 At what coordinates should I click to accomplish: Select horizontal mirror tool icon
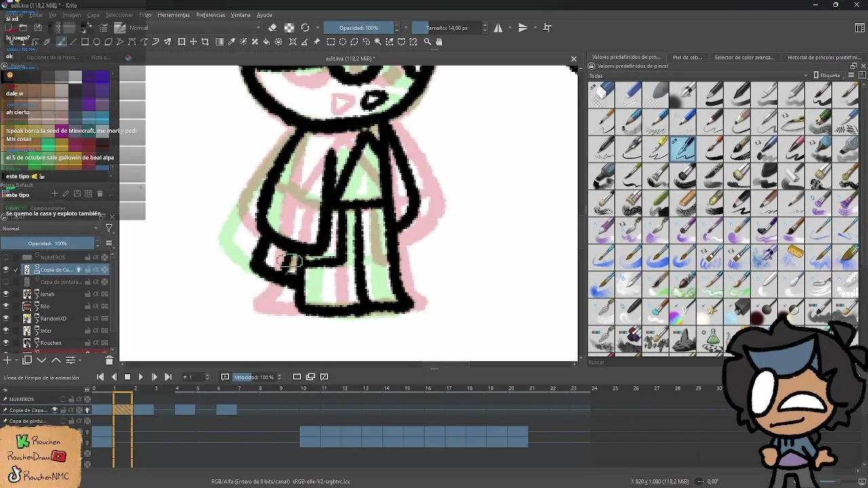498,28
